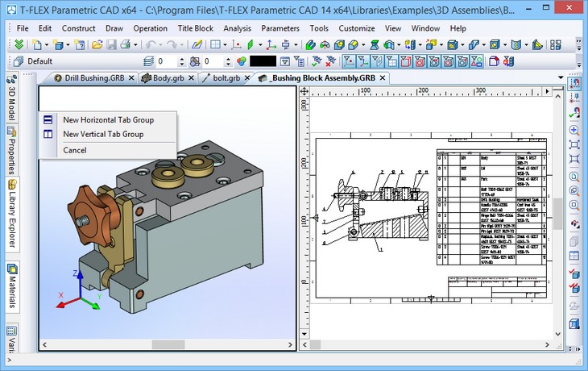588x371 pixels.
Task: Open the Properties side panel
Action: (11, 150)
